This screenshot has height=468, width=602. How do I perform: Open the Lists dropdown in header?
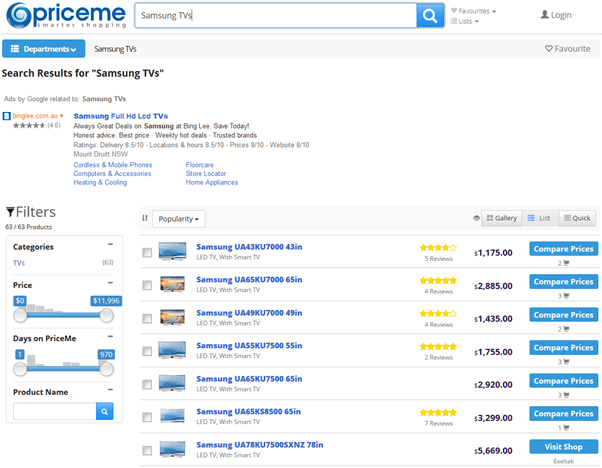click(465, 21)
